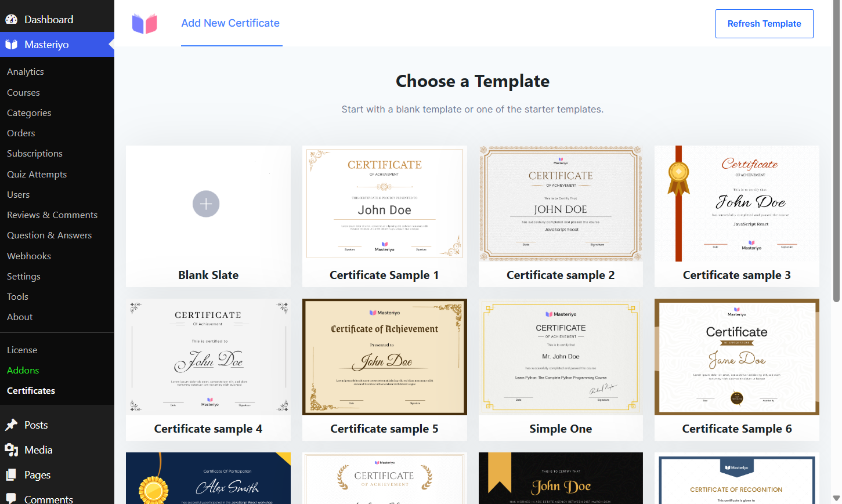Open Webhooks menu item
Image resolution: width=842 pixels, height=504 pixels.
(x=29, y=256)
